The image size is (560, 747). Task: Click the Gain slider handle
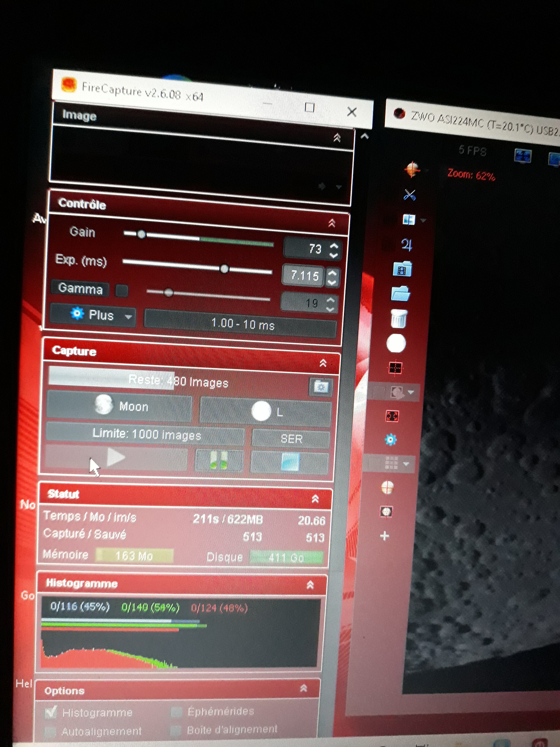pos(141,234)
